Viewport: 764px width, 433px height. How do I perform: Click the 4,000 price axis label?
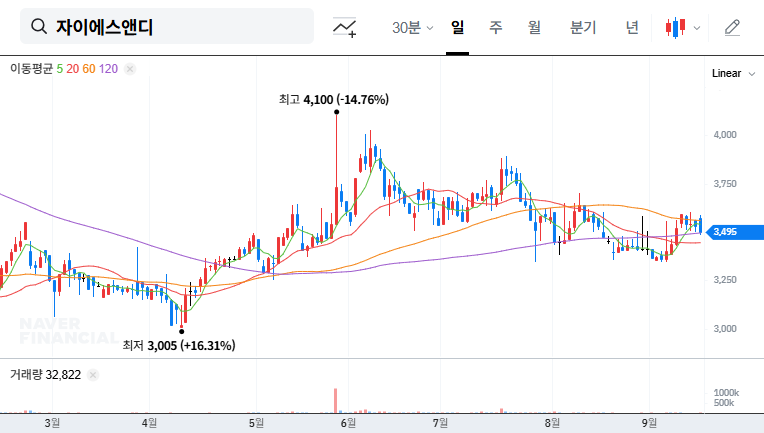tap(725, 135)
